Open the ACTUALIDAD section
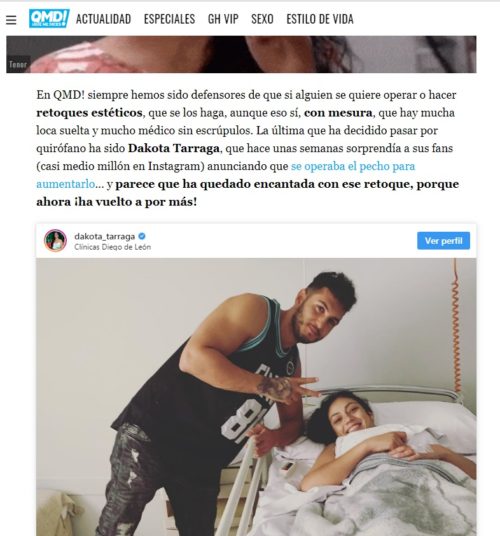Screen dimensions: 500x536 pyautogui.click(x=103, y=19)
